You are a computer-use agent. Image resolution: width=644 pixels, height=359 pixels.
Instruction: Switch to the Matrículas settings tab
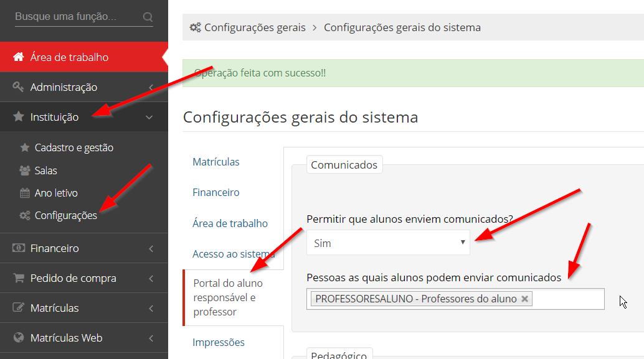(216, 162)
